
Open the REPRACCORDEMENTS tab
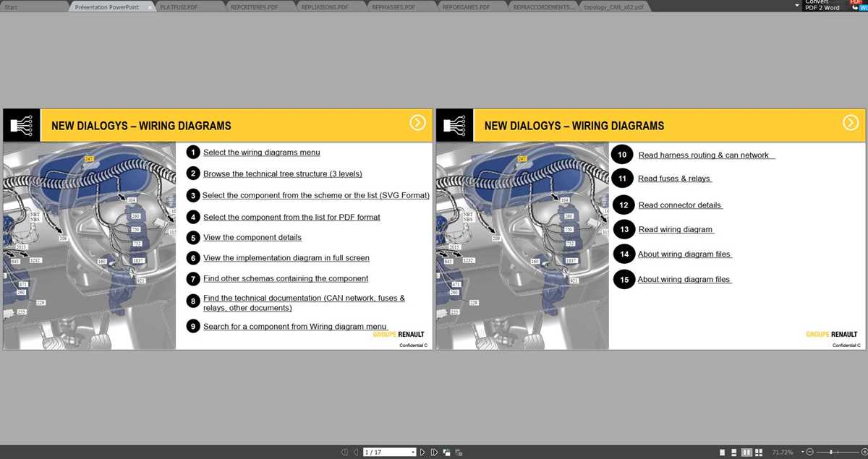click(x=544, y=7)
